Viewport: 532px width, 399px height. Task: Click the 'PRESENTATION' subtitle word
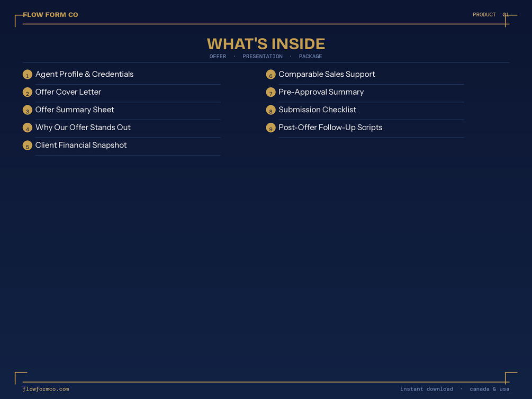(x=263, y=56)
